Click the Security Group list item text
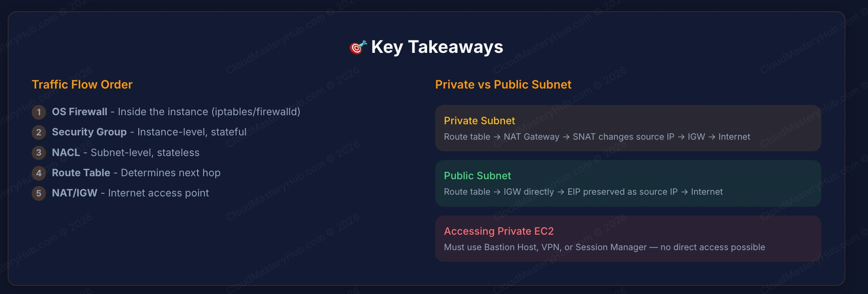The image size is (868, 294). coord(149,132)
